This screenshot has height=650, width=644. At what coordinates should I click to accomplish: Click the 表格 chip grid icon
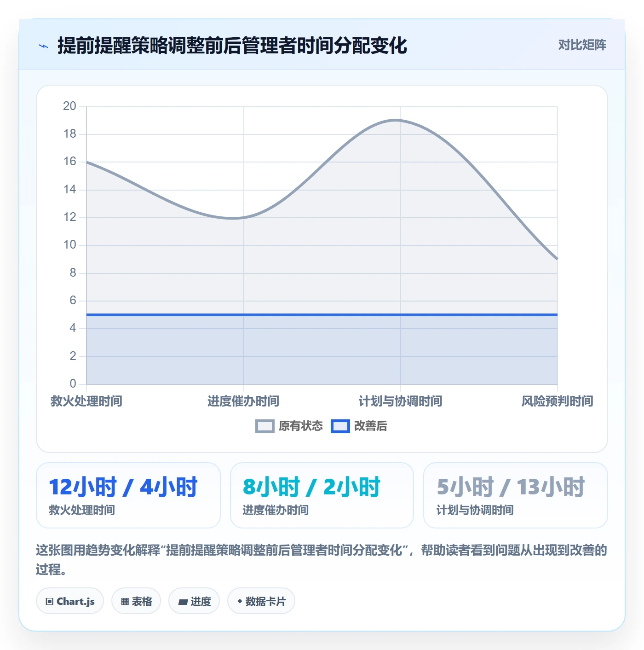pyautogui.click(x=125, y=602)
